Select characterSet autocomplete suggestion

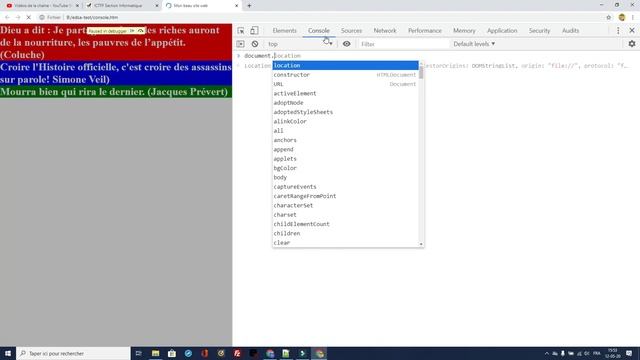(x=345, y=205)
